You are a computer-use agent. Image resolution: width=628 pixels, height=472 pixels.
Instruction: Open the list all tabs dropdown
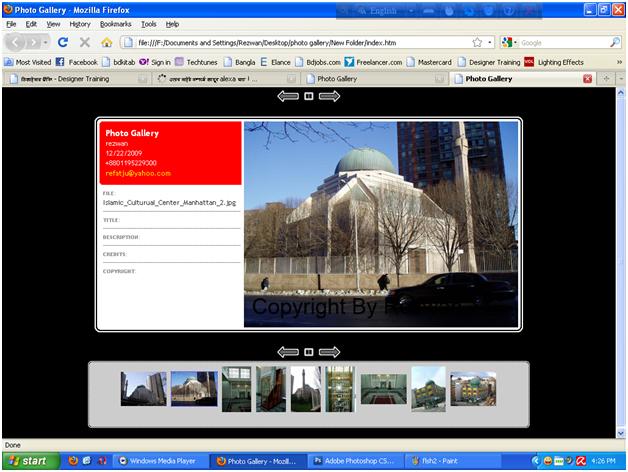[621, 79]
